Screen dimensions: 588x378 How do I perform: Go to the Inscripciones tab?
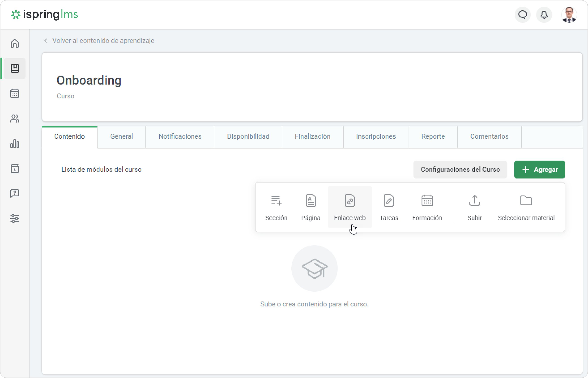tap(376, 136)
